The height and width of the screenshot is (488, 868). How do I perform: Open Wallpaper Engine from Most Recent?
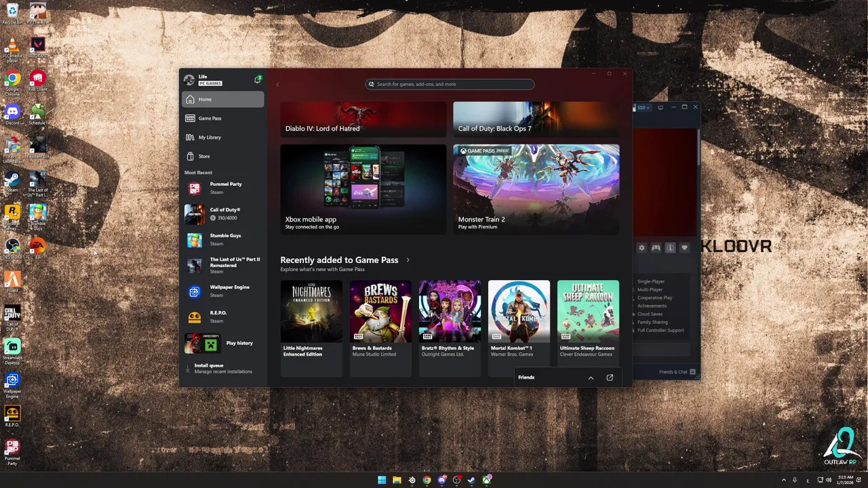[222, 291]
